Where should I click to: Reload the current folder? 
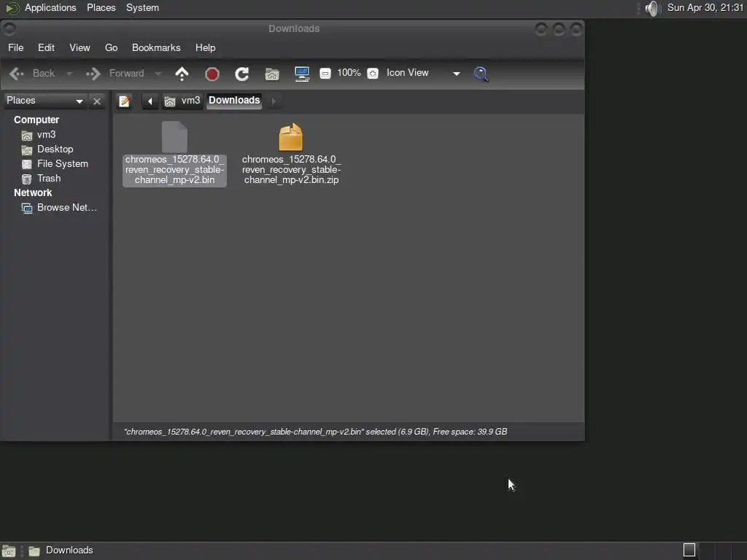coord(242,74)
